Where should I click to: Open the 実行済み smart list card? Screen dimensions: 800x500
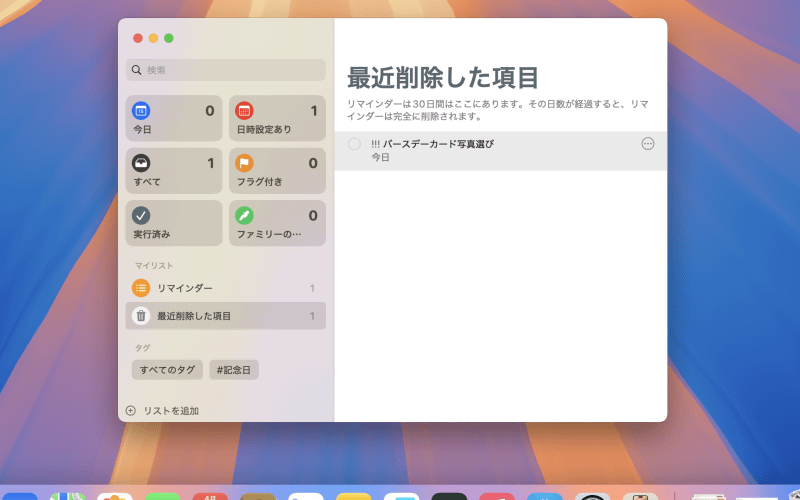(x=174, y=223)
